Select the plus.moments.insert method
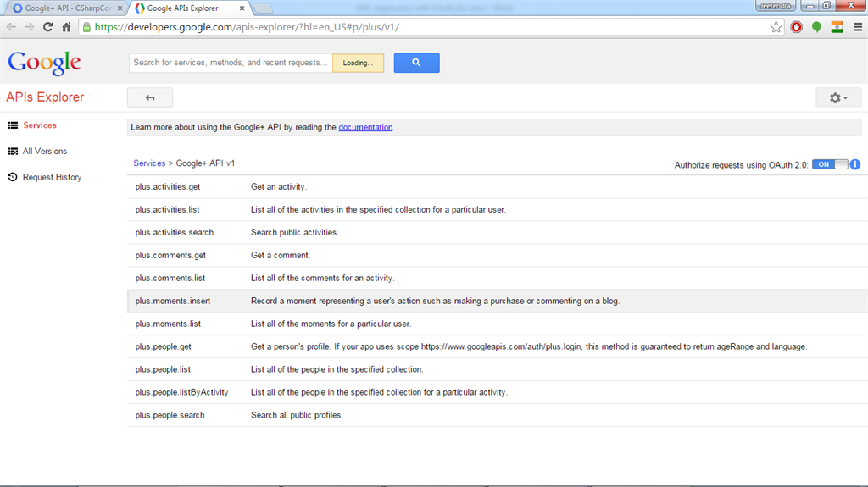This screenshot has height=487, width=868. (x=173, y=301)
